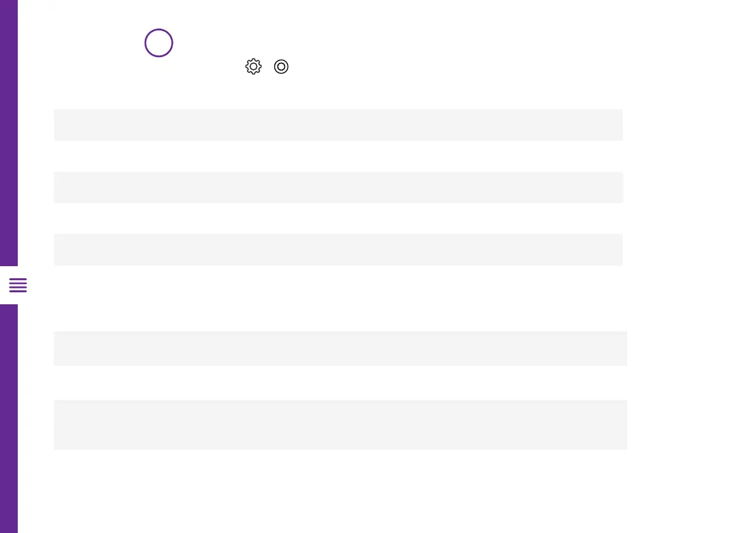Image resolution: width=756 pixels, height=533 pixels.
Task: Open preferences via the cogwheel icon
Action: coord(253,67)
